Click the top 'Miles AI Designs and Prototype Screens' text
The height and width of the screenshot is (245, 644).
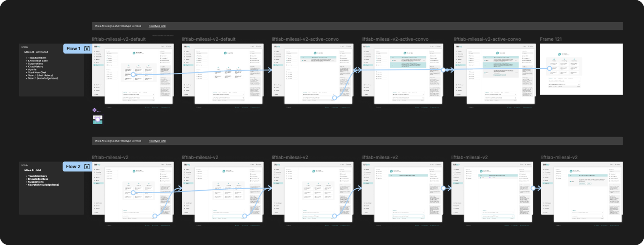point(118,26)
